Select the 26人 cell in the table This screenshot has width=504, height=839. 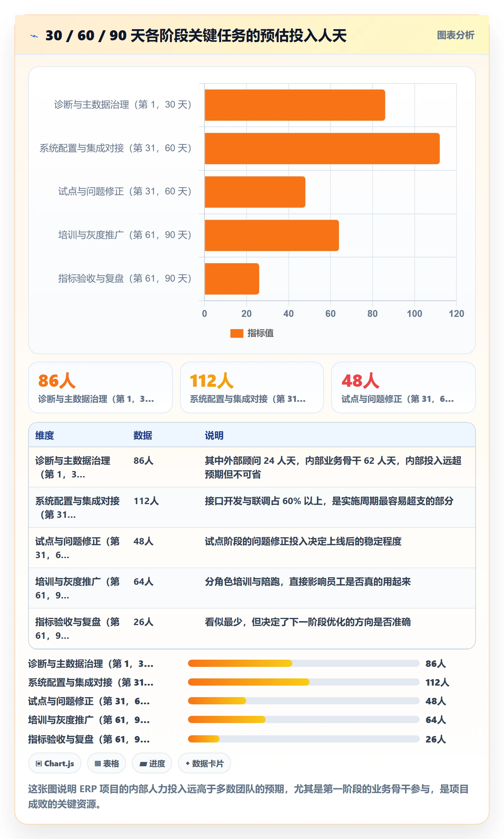coord(144,622)
